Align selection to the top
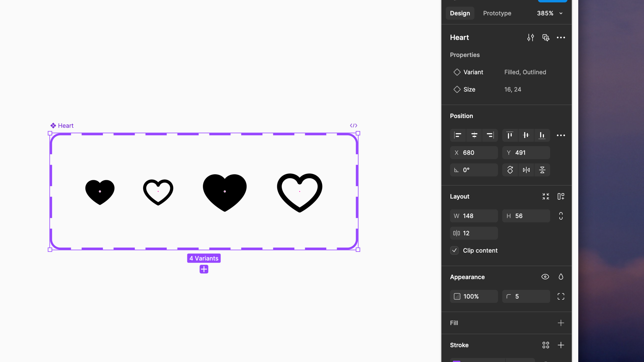This screenshot has width=644, height=362. [x=510, y=135]
